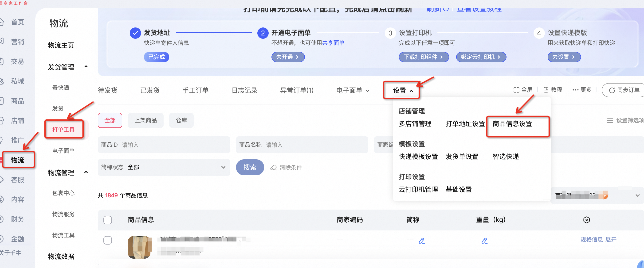Viewport: 644px width, 268px height.
Task: Switch to the 异常订单(1) tab
Action: (x=297, y=90)
